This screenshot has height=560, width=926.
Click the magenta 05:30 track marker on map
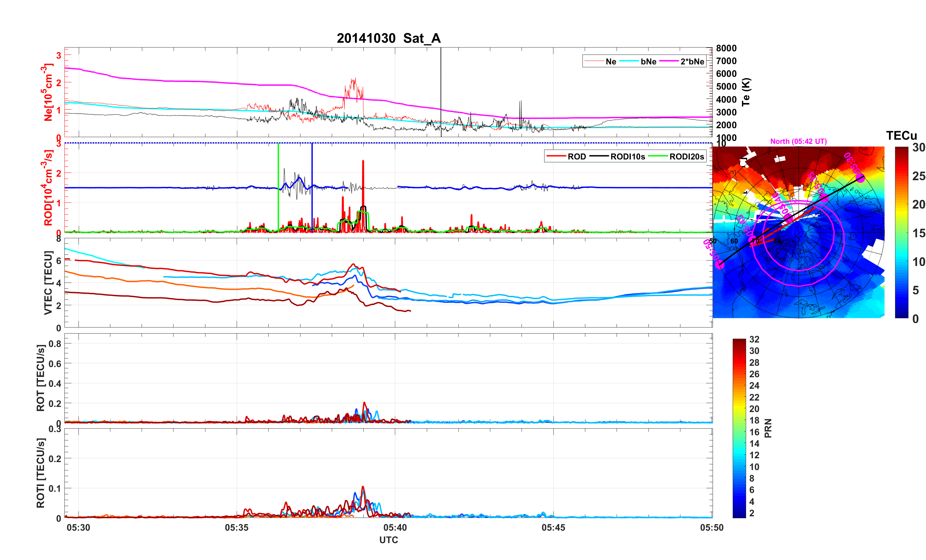[860, 179]
